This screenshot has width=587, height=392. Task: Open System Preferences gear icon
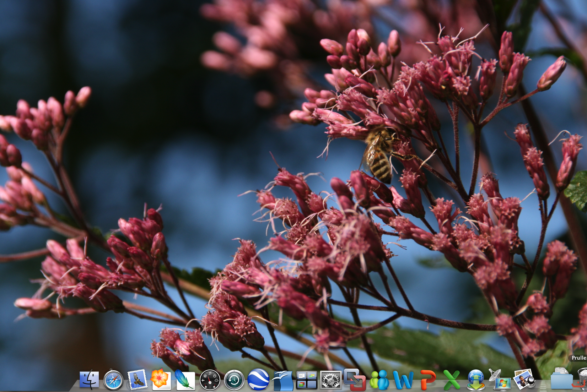330,380
